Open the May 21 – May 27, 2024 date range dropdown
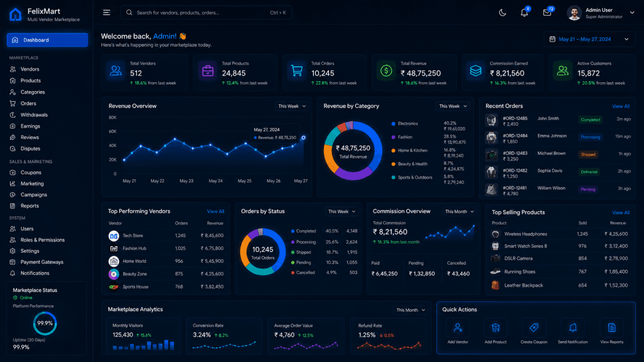 (589, 40)
